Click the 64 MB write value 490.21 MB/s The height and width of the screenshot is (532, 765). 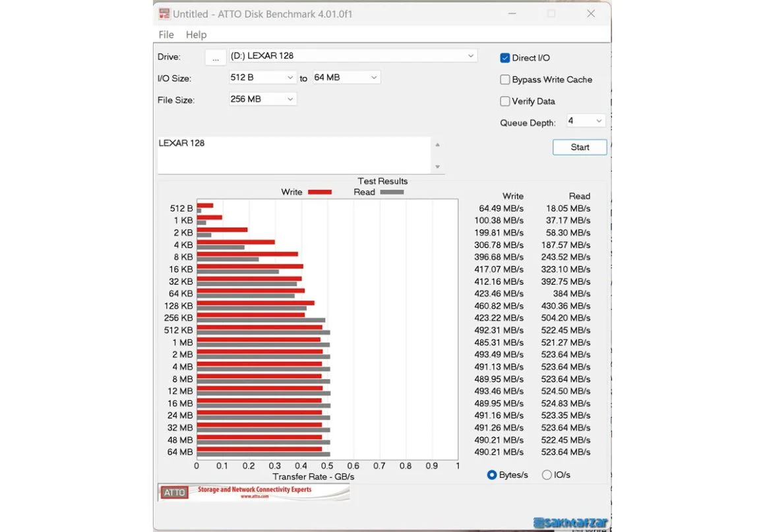tap(499, 452)
